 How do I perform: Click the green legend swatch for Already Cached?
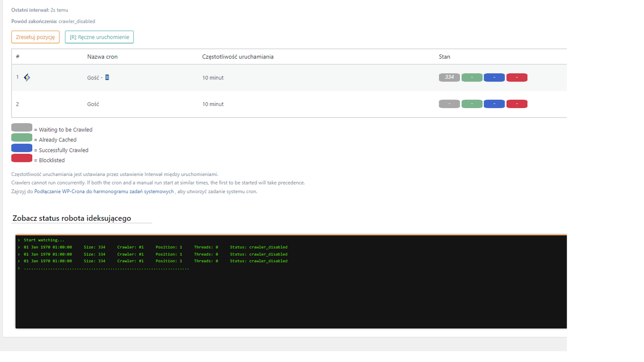pos(22,138)
